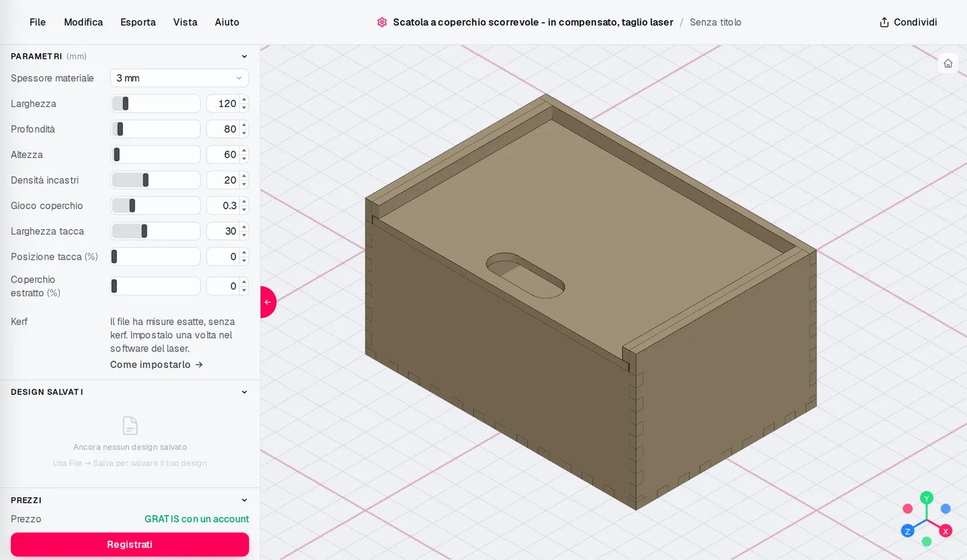Open the 'Come impostarlo' link
Viewport: 967px width, 560px height.
157,365
